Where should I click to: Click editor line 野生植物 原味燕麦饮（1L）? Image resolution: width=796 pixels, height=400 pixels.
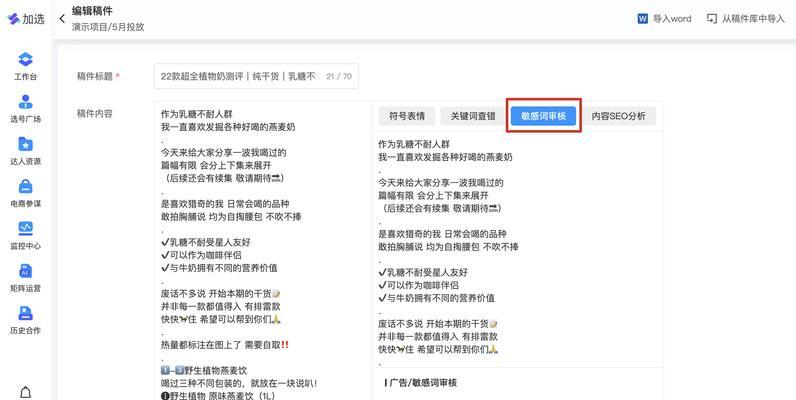coord(217,395)
